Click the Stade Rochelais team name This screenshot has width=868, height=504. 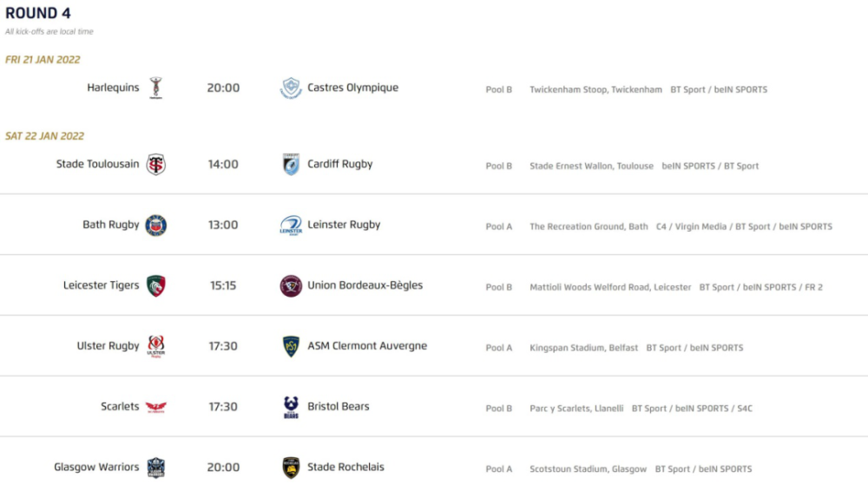345,467
